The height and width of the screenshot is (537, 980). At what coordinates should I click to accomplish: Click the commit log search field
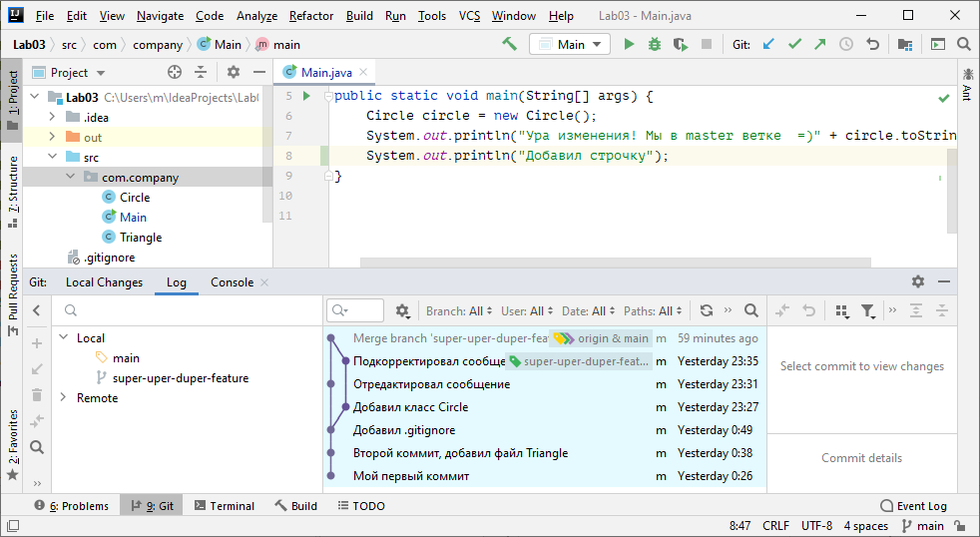355,310
